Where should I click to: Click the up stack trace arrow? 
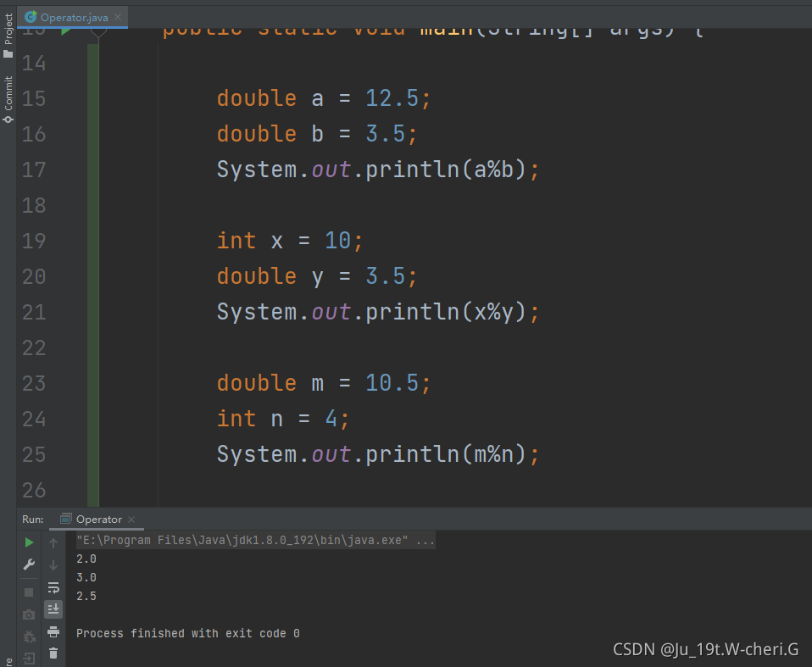tap(53, 542)
